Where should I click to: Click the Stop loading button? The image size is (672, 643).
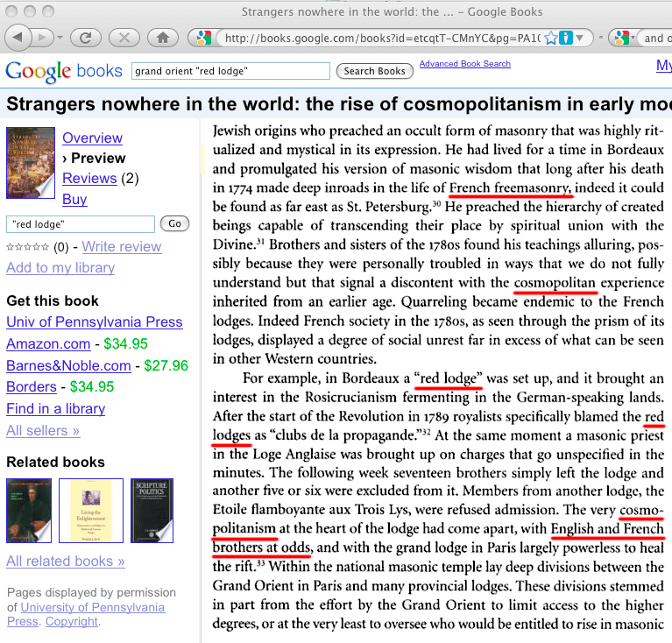coord(124,38)
